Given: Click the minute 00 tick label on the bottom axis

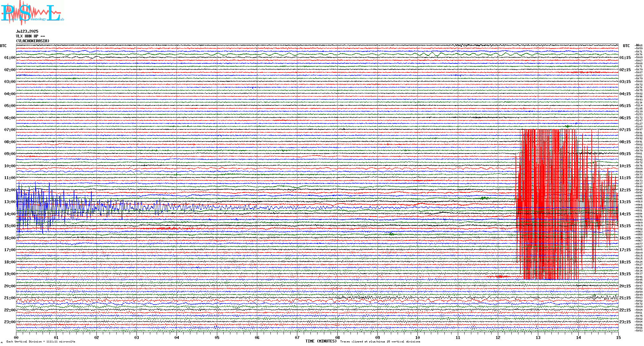Looking at the screenshot, I should [16, 337].
